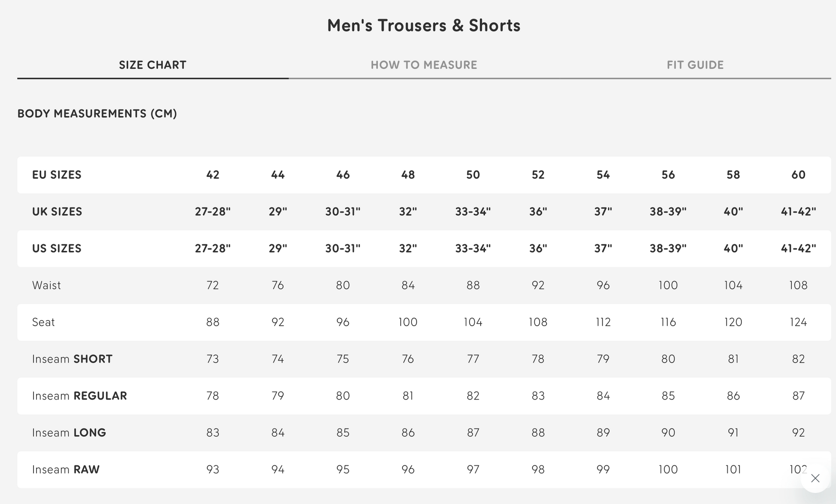Image resolution: width=836 pixels, height=504 pixels.
Task: Click the waist value 88 cell
Action: [473, 285]
